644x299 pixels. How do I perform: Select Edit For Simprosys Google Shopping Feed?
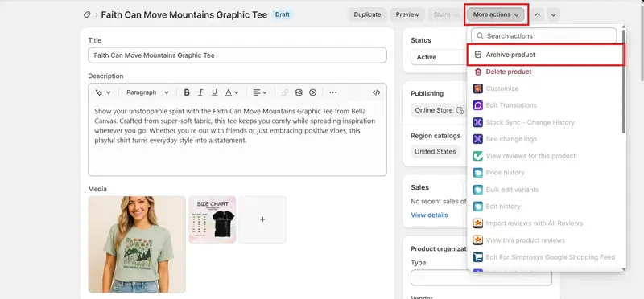(x=546, y=257)
